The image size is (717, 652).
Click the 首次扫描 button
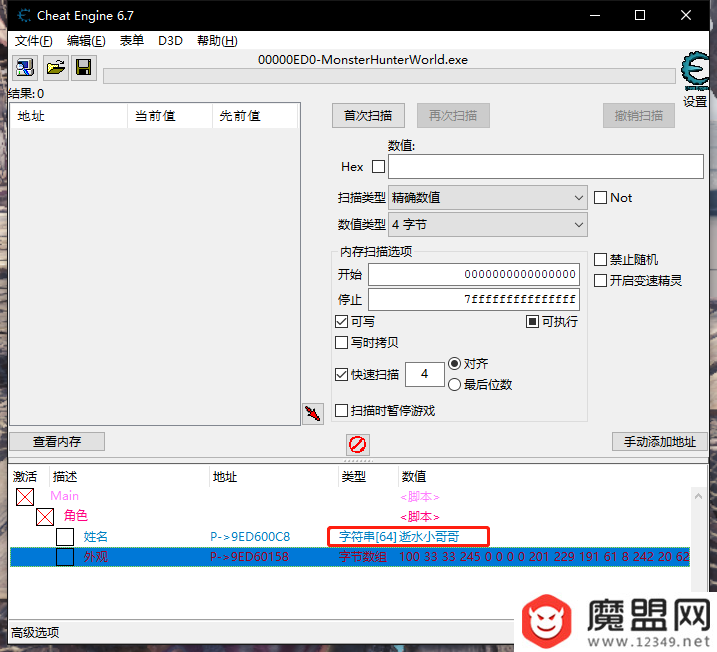(x=368, y=116)
